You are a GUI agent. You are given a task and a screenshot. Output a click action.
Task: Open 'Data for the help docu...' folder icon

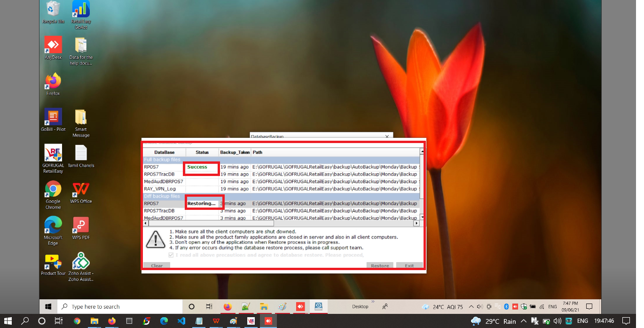(x=81, y=51)
